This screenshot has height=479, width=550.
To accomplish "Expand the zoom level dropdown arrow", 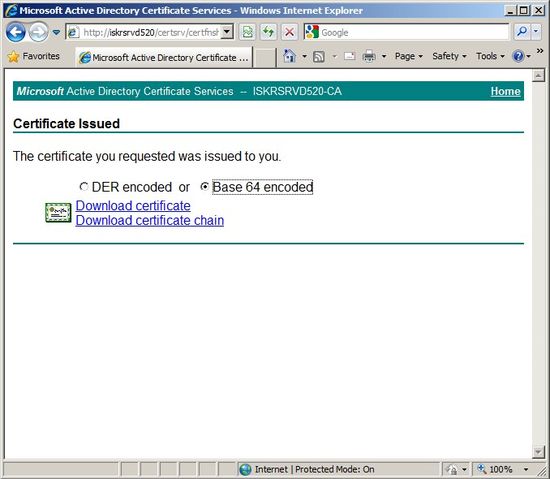I will pos(526,469).
